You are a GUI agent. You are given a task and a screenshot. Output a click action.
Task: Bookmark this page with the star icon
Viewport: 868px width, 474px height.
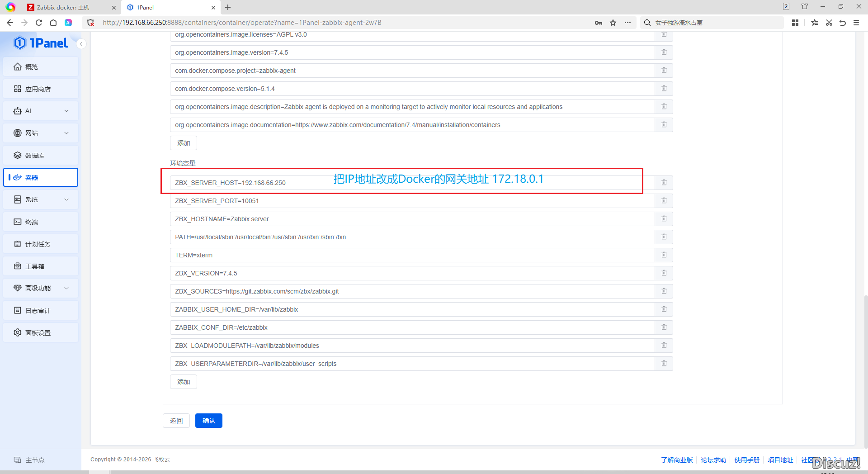click(613, 23)
